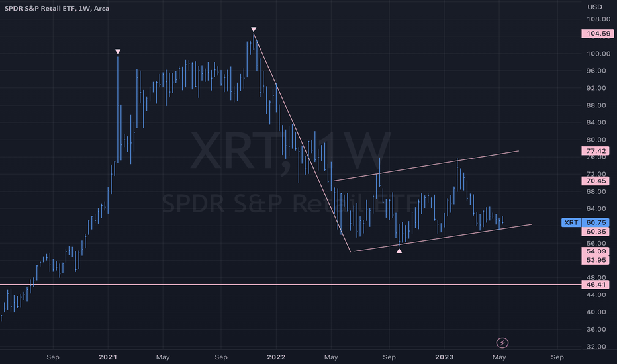Click the May time label just after 2023

pyautogui.click(x=499, y=357)
